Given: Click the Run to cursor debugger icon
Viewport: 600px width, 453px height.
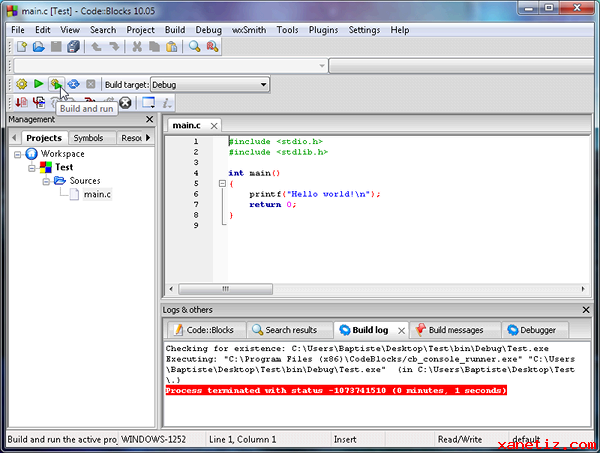Looking at the screenshot, I should coord(39,102).
